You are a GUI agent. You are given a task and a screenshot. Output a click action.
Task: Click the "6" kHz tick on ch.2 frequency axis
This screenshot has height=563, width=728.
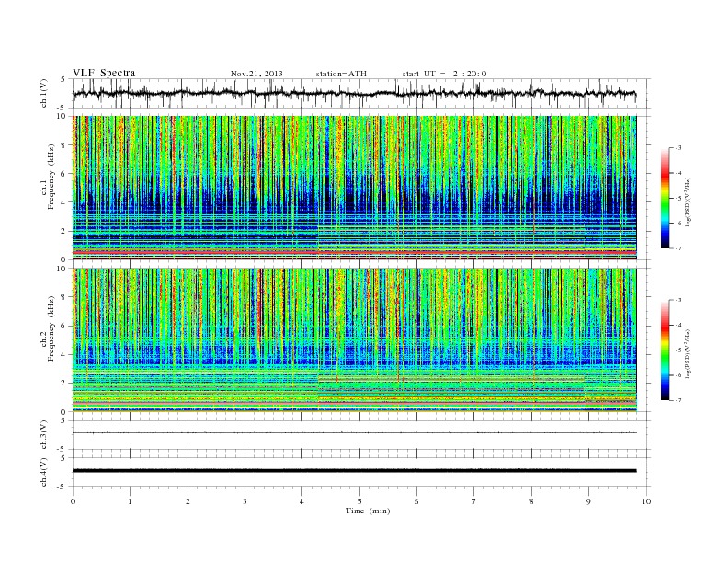(x=64, y=326)
